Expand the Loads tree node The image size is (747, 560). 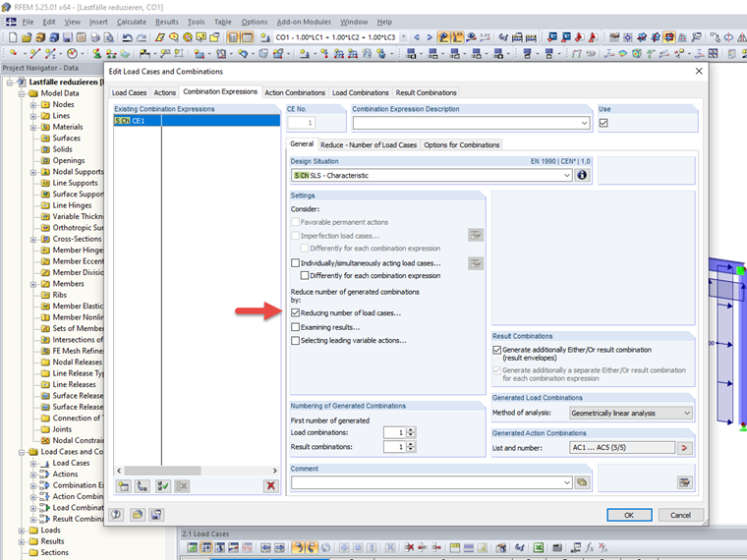coord(22,531)
